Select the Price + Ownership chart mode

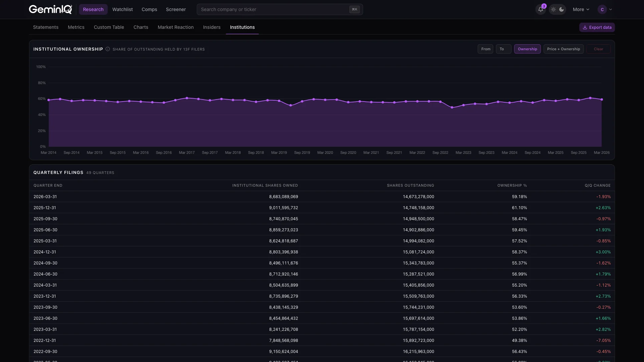coord(563,49)
